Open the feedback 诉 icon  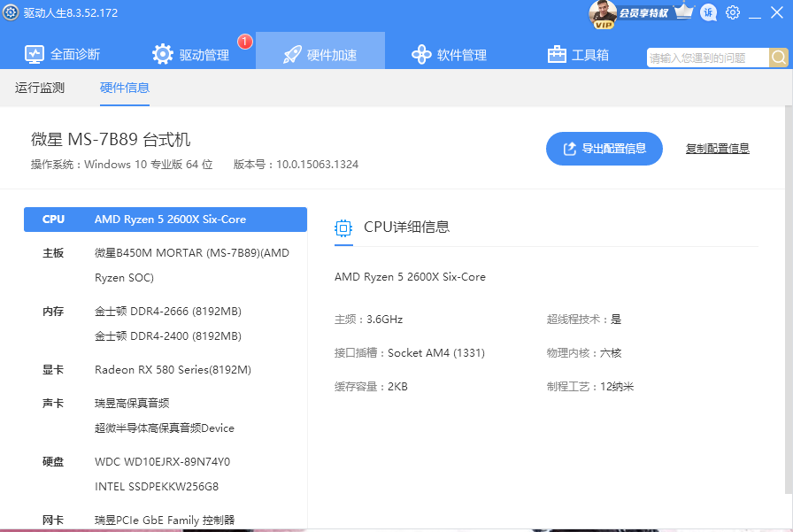[709, 12]
